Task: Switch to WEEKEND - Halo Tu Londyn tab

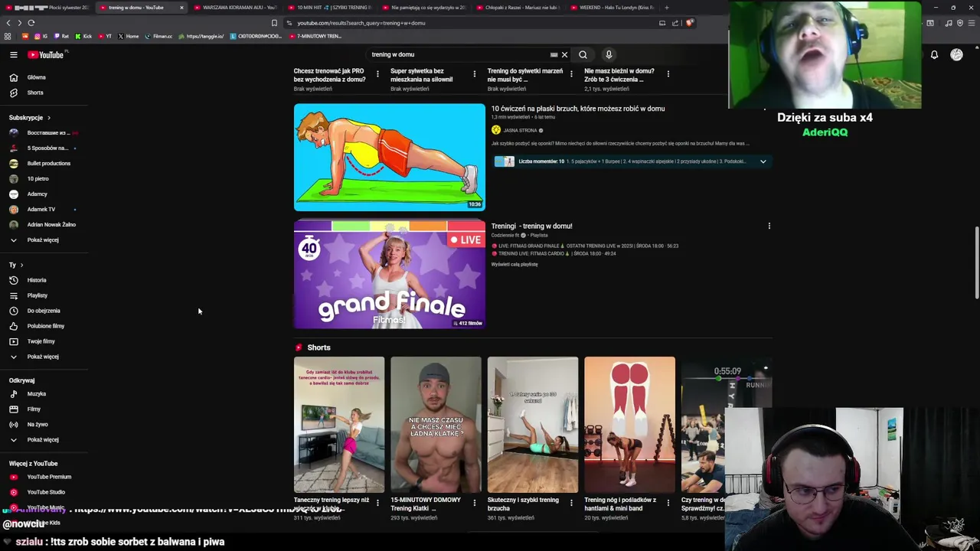Action: coord(613,8)
